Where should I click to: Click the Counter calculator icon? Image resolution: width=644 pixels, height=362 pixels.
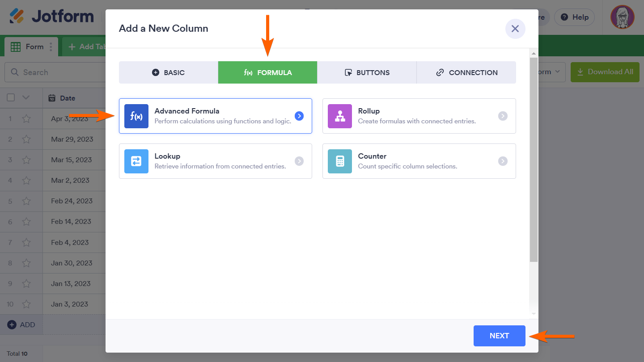tap(340, 161)
